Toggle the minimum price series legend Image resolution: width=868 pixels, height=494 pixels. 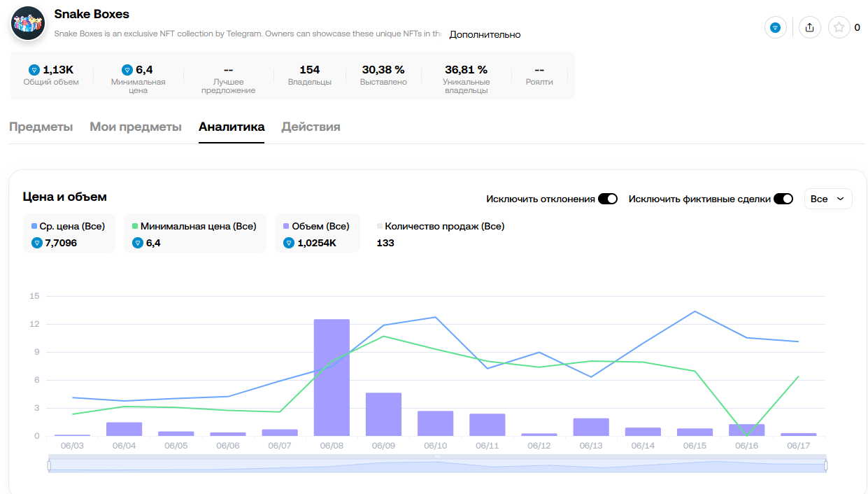pyautogui.click(x=194, y=226)
